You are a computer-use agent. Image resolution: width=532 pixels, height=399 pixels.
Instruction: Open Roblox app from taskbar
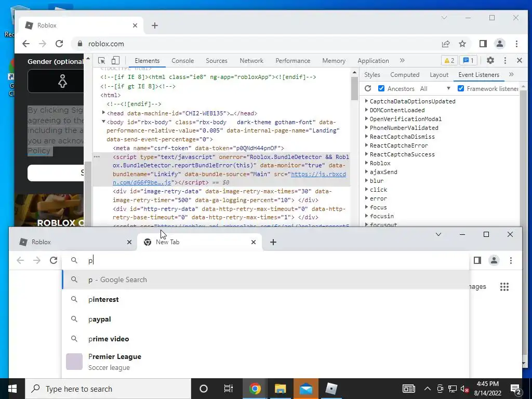pyautogui.click(x=331, y=389)
